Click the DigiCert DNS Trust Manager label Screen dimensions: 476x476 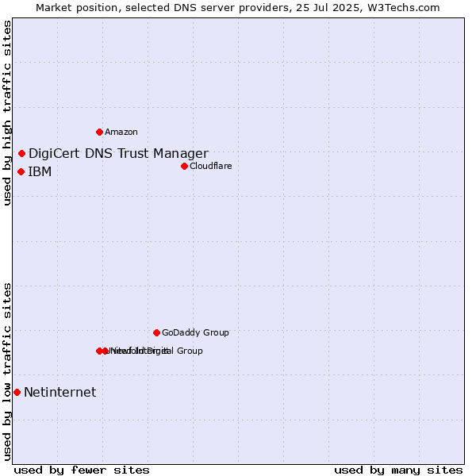[118, 154]
